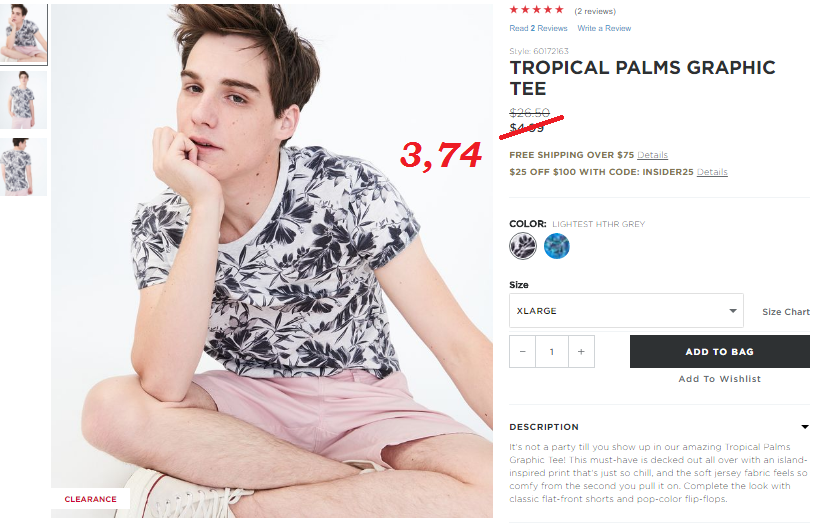814x528 pixels.
Task: Click the five-star rating icons
Action: click(x=536, y=9)
